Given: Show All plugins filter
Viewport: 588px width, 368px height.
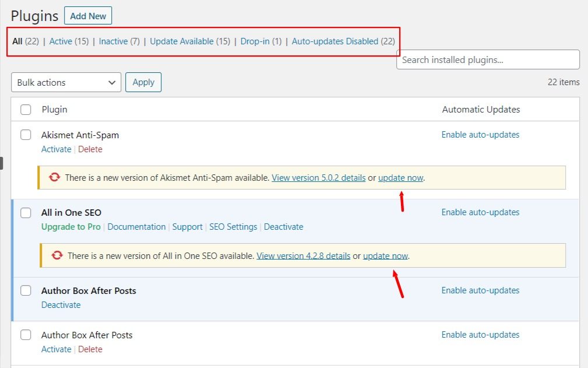Looking at the screenshot, I should point(17,41).
